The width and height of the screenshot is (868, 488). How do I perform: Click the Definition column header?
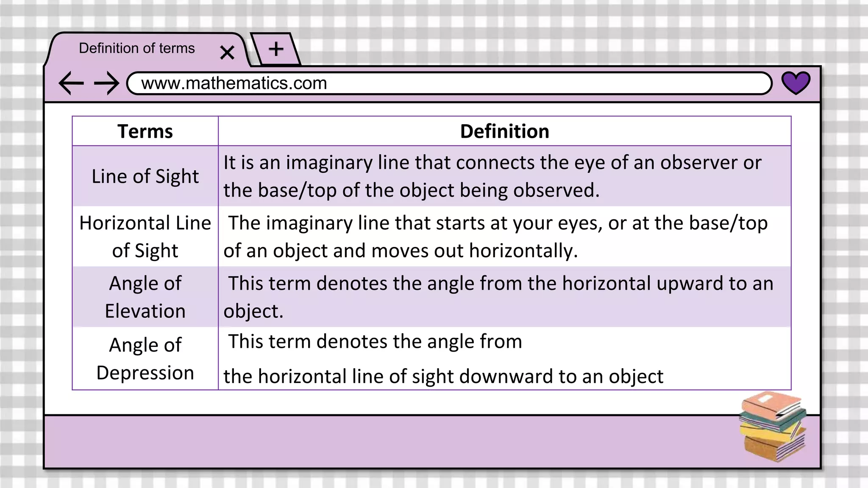(x=504, y=131)
